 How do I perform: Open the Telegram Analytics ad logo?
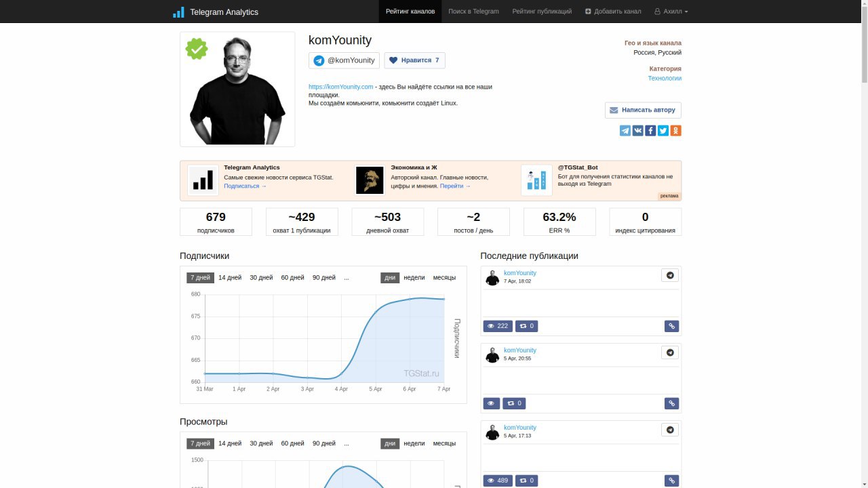tap(203, 180)
